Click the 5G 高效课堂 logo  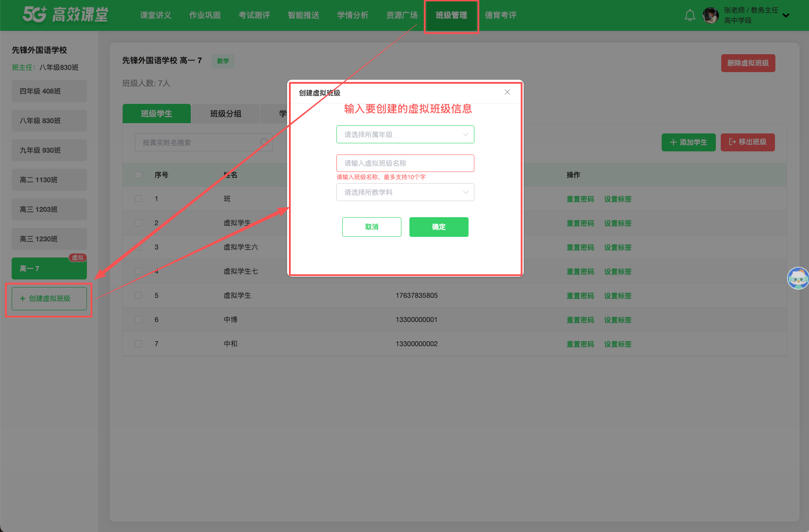coord(65,15)
